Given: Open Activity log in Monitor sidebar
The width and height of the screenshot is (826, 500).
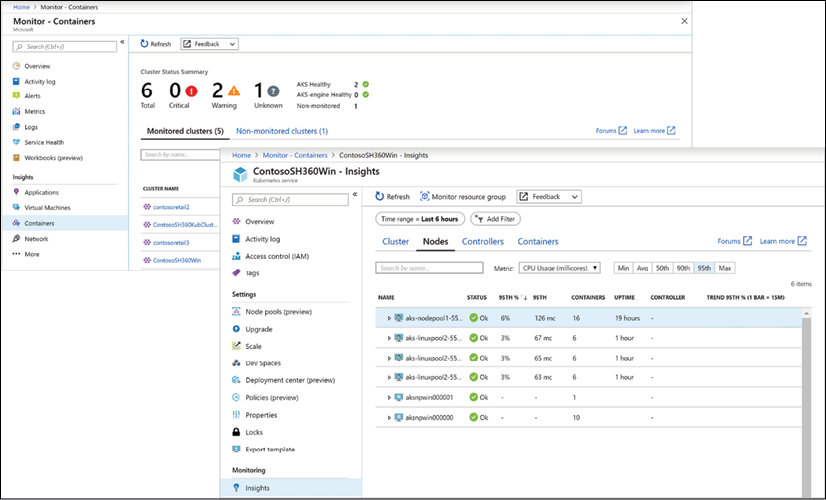Looking at the screenshot, I should [x=40, y=82].
